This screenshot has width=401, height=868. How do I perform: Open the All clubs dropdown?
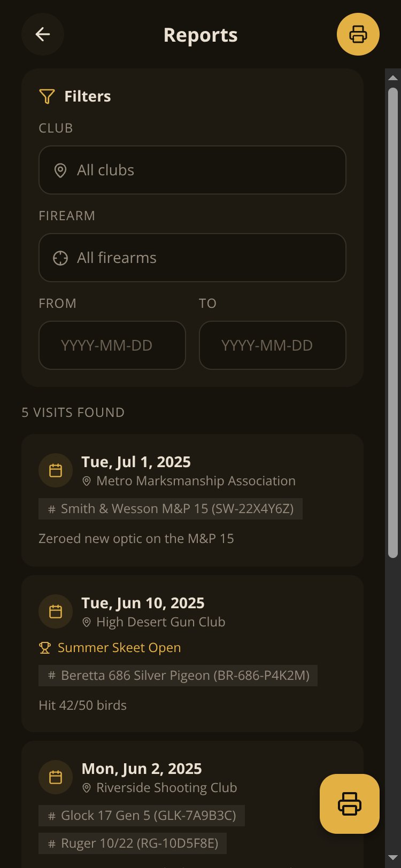(x=192, y=170)
